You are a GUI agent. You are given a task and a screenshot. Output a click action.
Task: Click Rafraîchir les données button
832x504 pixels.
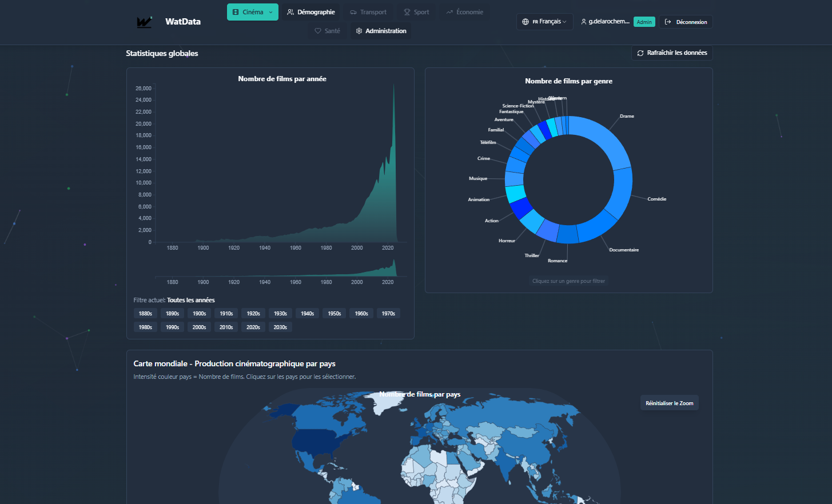672,53
